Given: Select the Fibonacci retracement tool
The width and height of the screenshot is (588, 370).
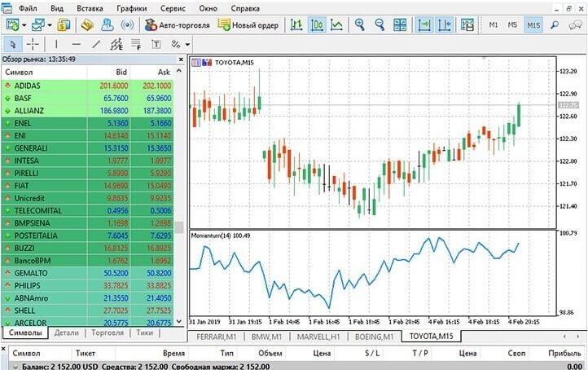Looking at the screenshot, I should [136, 45].
